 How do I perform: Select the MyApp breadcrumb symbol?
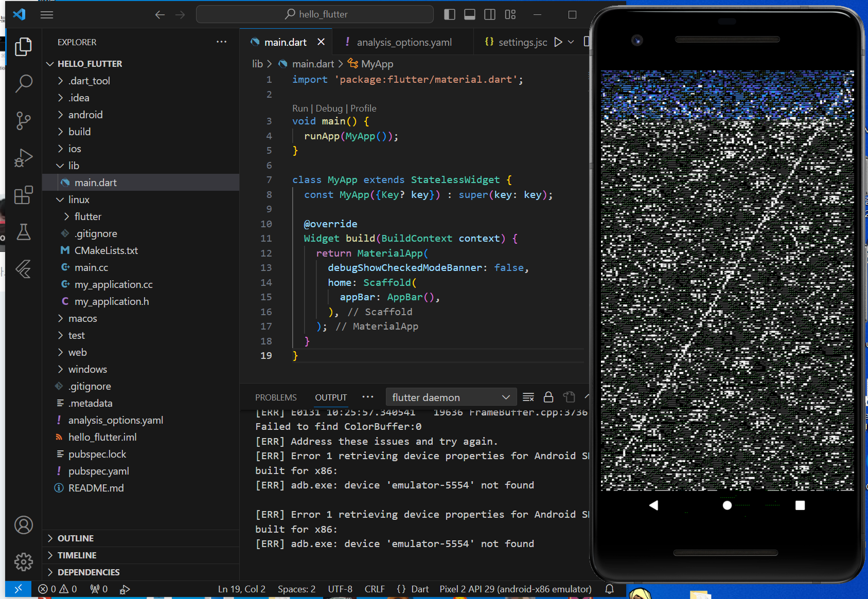click(370, 64)
